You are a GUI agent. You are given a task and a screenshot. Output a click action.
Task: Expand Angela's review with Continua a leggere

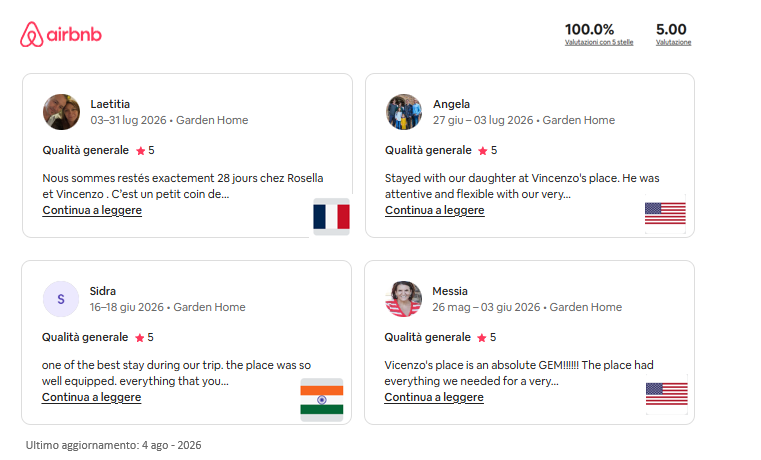tap(435, 211)
